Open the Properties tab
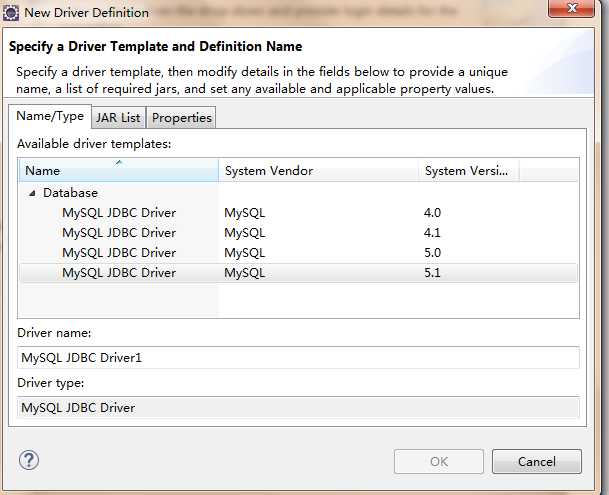 (x=181, y=117)
